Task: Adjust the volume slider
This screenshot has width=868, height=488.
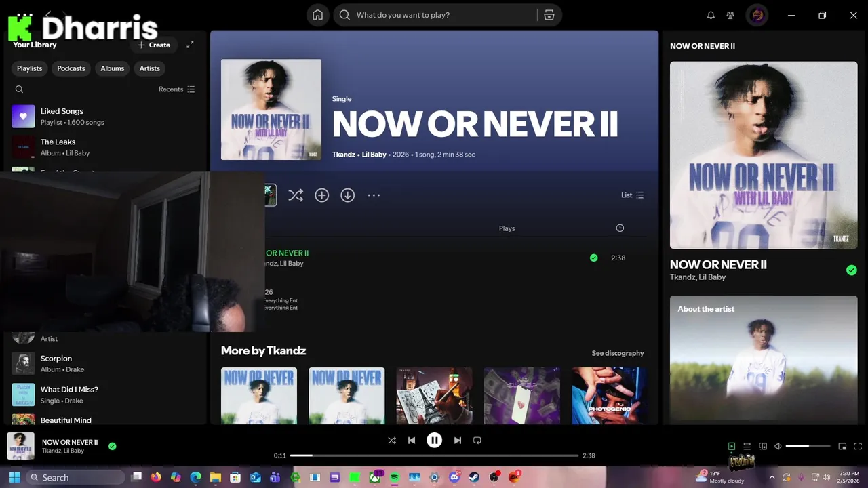Action: [808, 447]
